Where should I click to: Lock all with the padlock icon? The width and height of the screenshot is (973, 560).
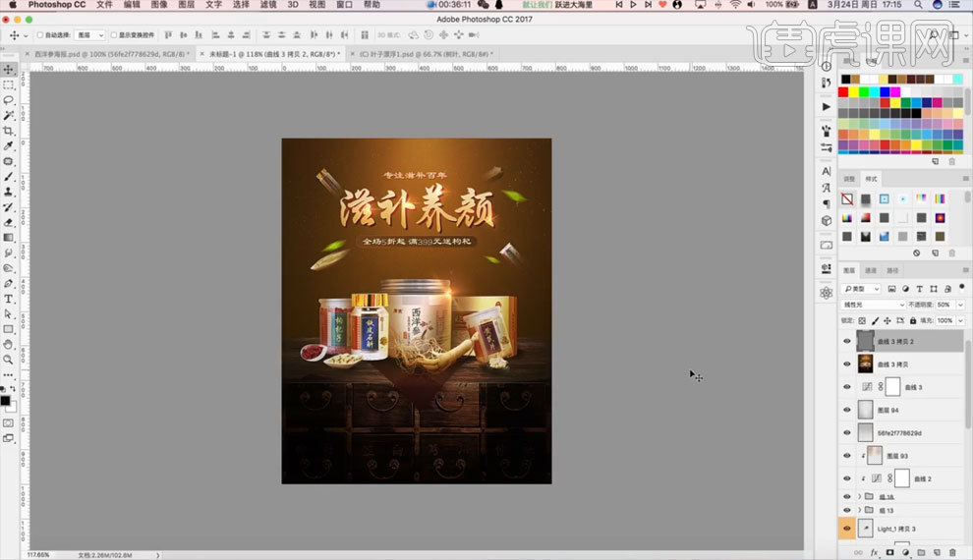[913, 320]
